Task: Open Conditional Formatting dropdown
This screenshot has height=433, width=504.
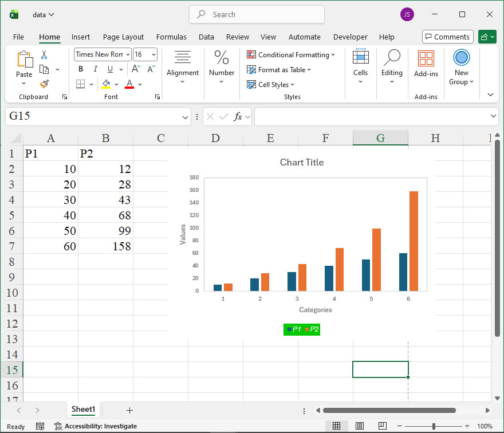Action: pyautogui.click(x=292, y=55)
